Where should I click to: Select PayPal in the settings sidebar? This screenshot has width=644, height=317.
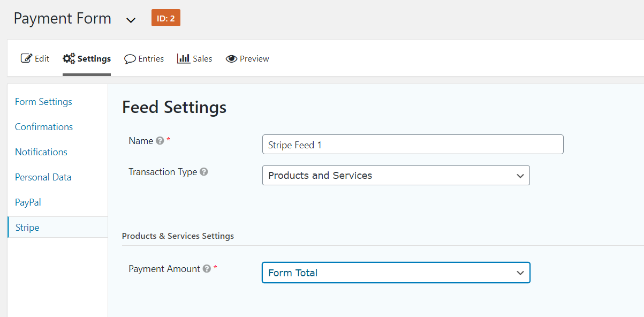[28, 202]
